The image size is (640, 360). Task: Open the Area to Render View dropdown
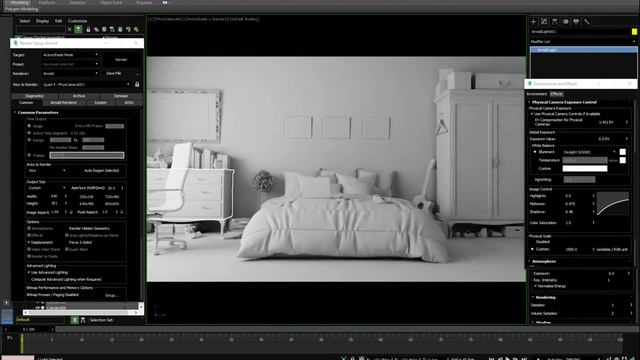[47, 171]
